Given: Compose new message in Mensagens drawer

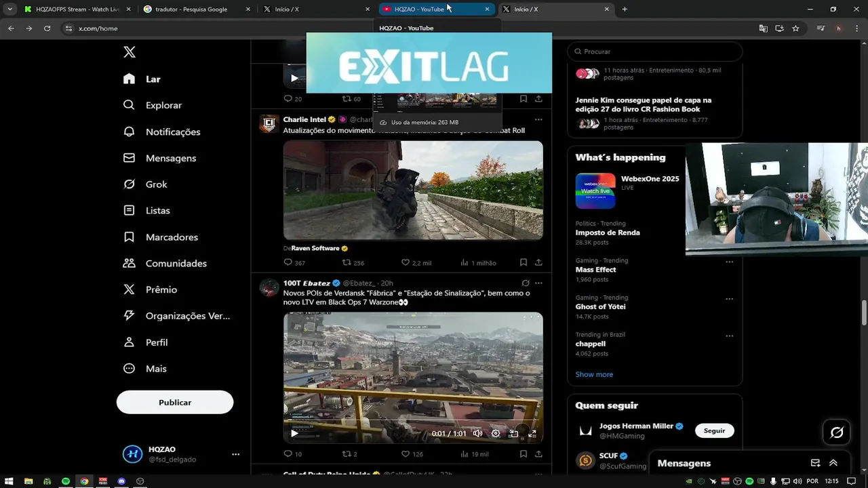Looking at the screenshot, I should [816, 463].
